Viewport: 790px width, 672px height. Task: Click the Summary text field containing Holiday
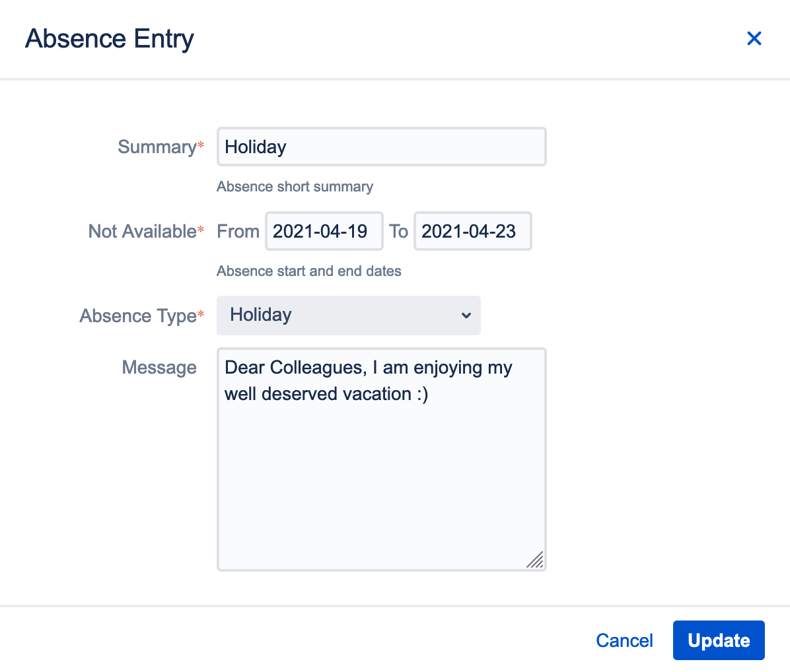(x=381, y=147)
